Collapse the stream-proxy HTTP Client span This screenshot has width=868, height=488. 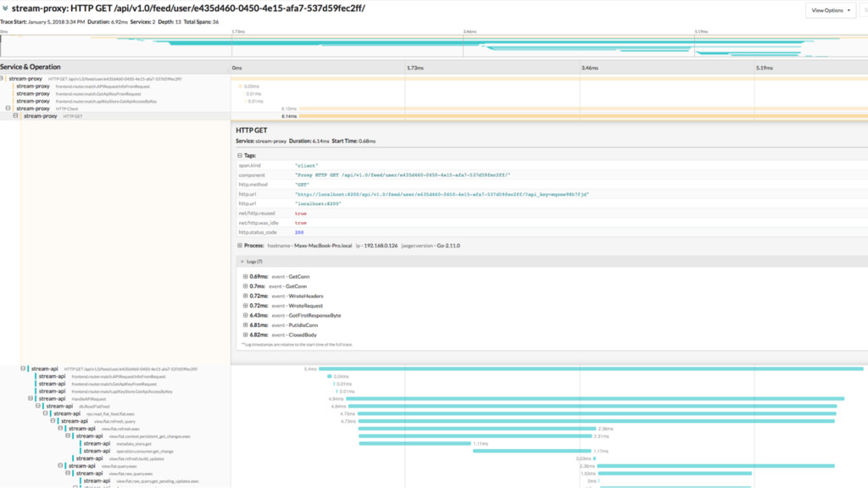pyautogui.click(x=8, y=108)
